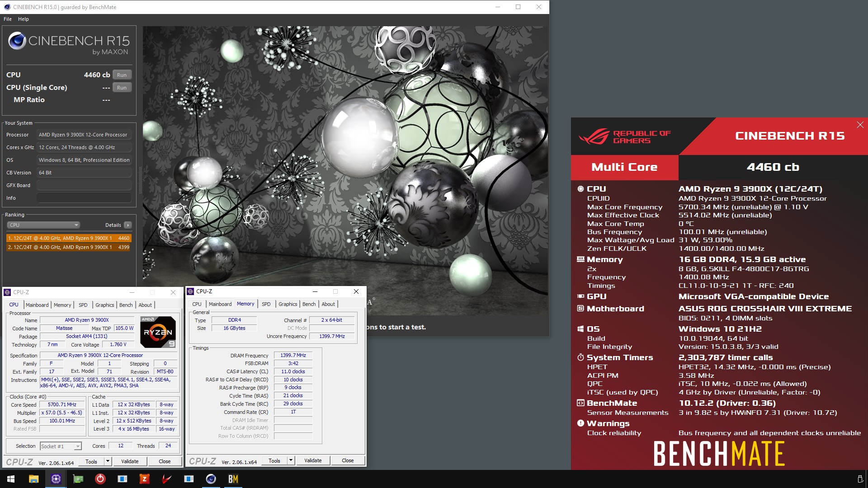Click the right CPU-Z window title icon
The height and width of the screenshot is (488, 868).
coord(190,291)
